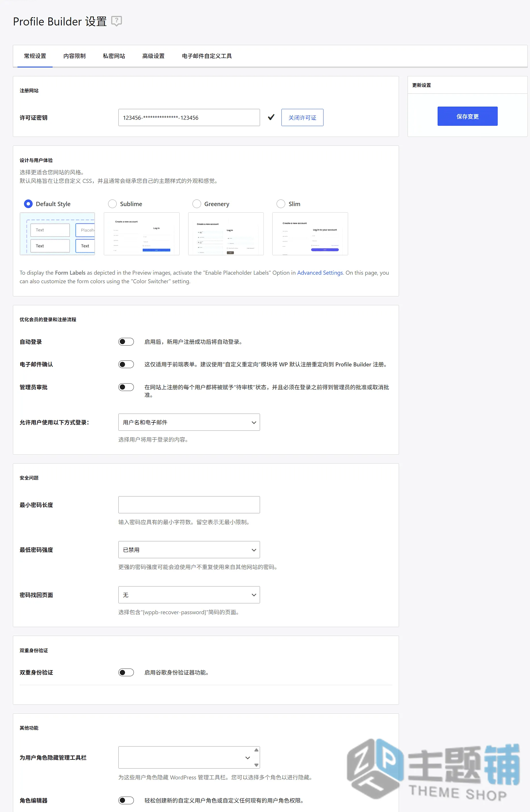Click the 保存变更 button
The width and height of the screenshot is (530, 812).
tap(467, 116)
